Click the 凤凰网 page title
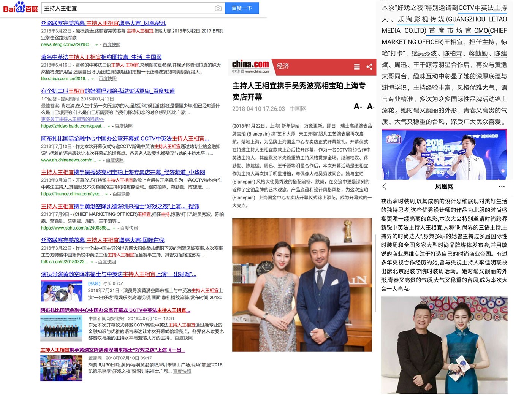Image resolution: width=532 pixels, height=399 pixels. [444, 186]
